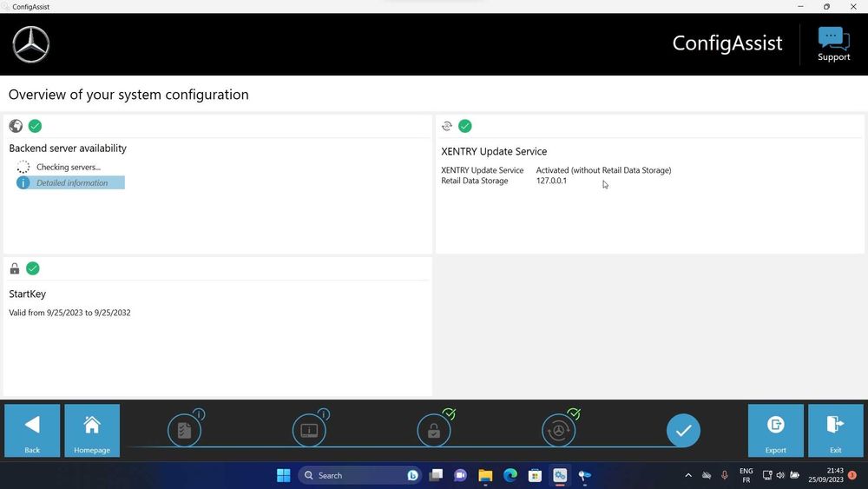
Task: Go Back using the bottom bar button
Action: pos(32,430)
